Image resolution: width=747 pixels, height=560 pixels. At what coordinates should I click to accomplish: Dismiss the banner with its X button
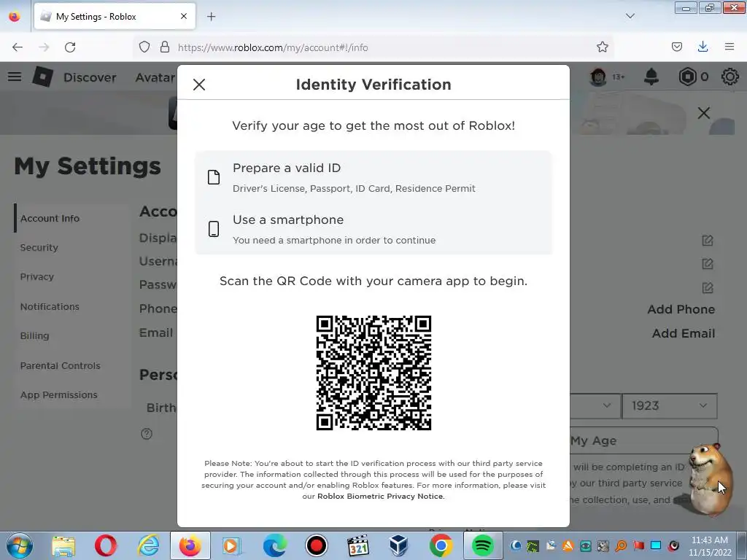coord(704,113)
